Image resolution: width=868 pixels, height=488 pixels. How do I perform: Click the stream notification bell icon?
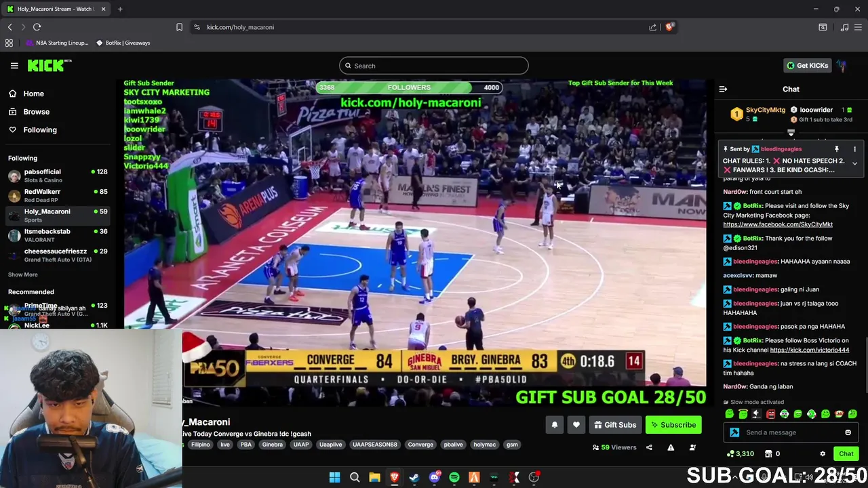point(554,425)
